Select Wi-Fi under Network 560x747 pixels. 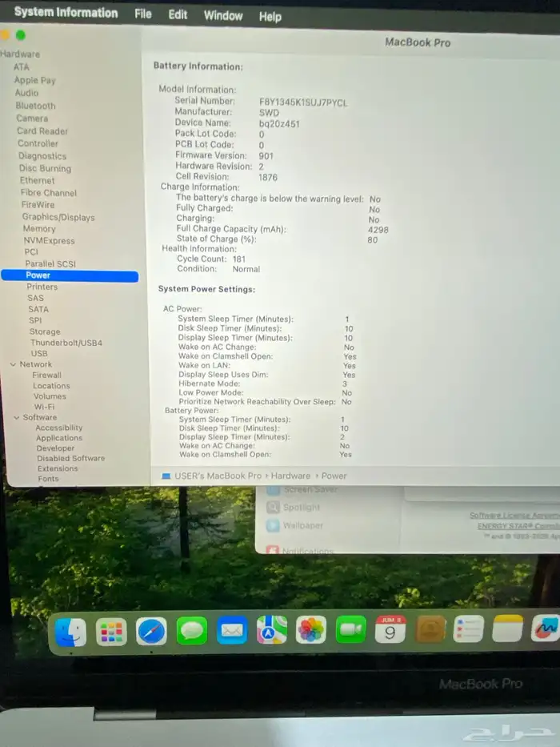click(x=44, y=407)
